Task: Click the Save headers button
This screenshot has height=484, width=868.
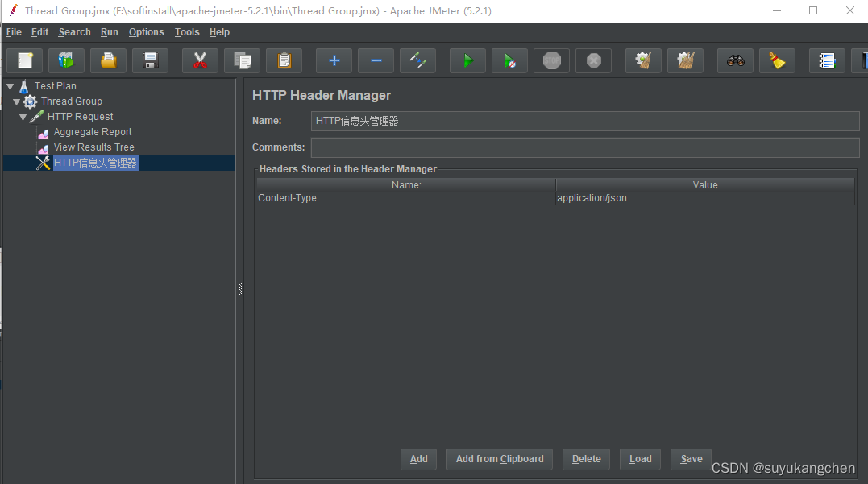Action: (691, 459)
